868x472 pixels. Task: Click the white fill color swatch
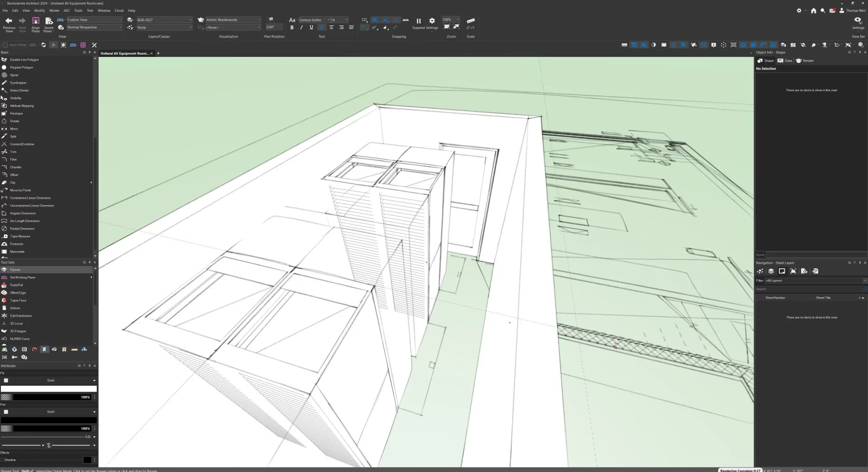coord(49,389)
